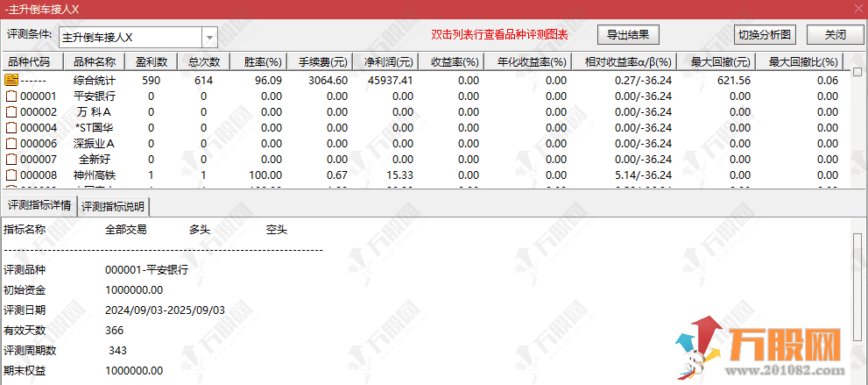The image size is (868, 385).
Task: Click the win rate value 96.09
Action: pos(269,81)
